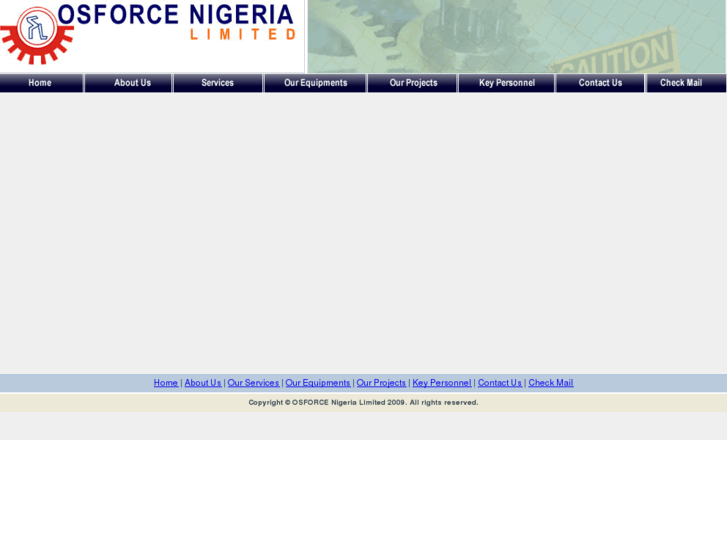Follow the footer Home link

pos(166,383)
